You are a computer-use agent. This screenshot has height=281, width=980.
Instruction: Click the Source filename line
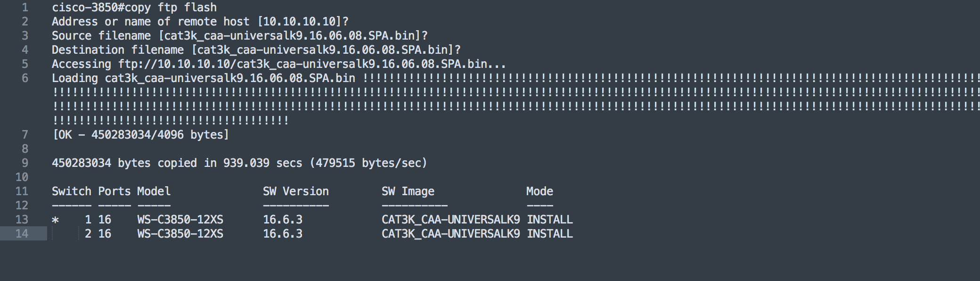point(240,36)
